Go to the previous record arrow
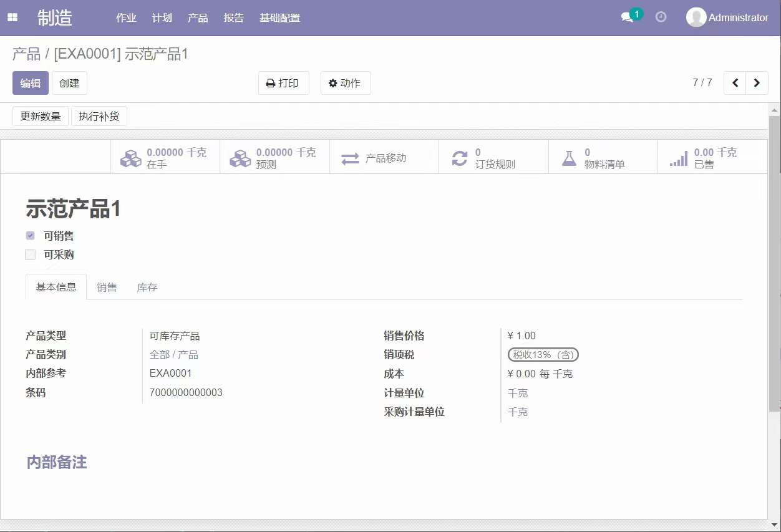The height and width of the screenshot is (532, 781). point(735,83)
